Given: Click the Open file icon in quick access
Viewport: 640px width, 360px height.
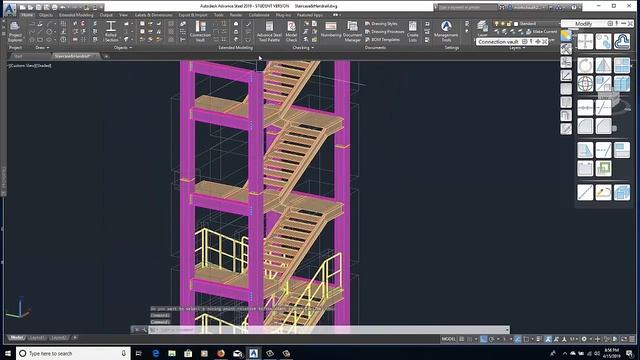Looking at the screenshot, I should [30, 7].
